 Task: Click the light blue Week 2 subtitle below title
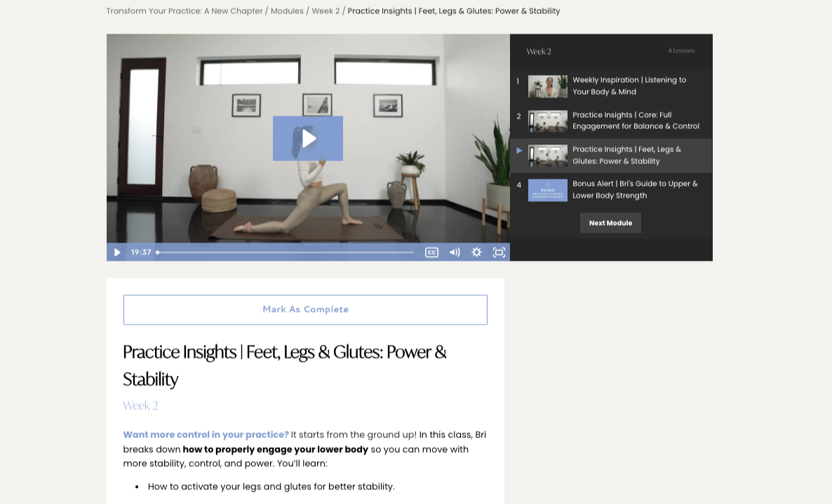click(x=140, y=406)
